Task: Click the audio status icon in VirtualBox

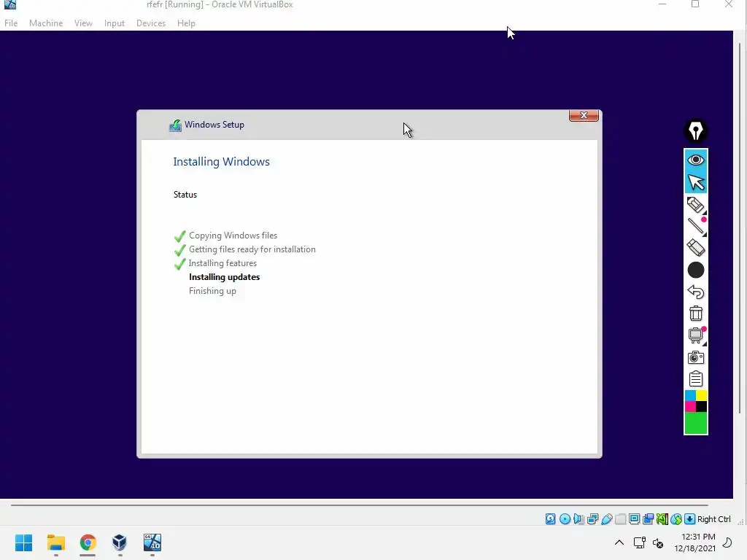Action: [578, 519]
